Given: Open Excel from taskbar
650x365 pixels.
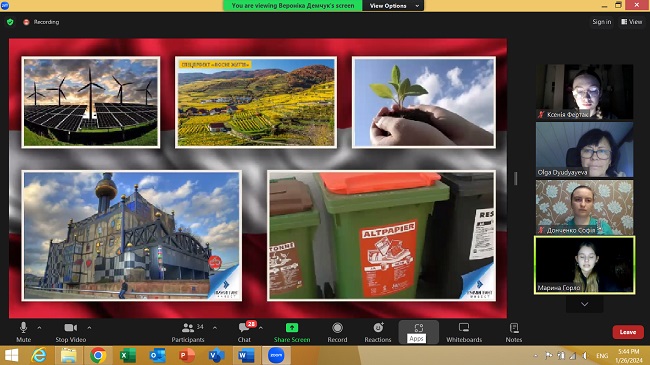Looking at the screenshot, I should (x=127, y=355).
